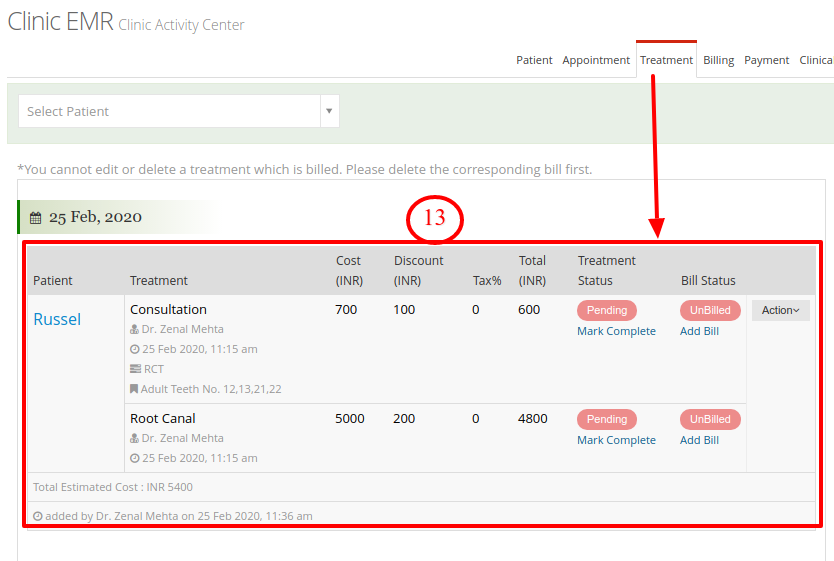Image resolution: width=834 pixels, height=561 pixels.
Task: Expand the Select Patient dropdown arrow
Action: pos(329,111)
